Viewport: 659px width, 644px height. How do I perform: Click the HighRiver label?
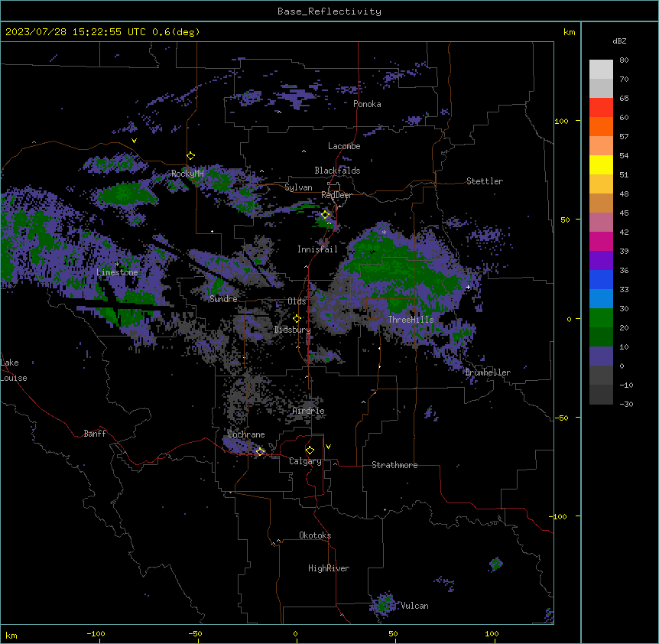coord(329,568)
